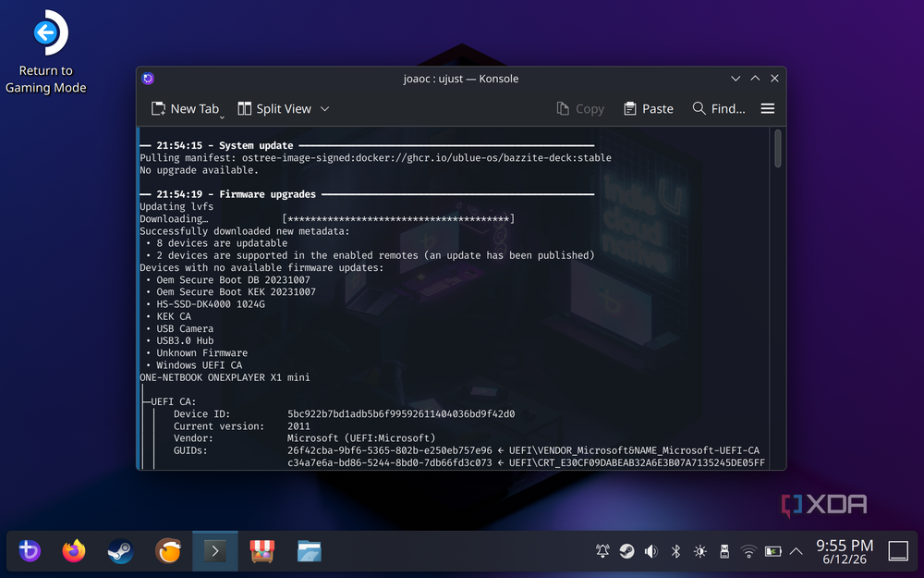
Task: Click the "Microsoft (UEFI:Microsoft)" vendor value
Action: click(x=361, y=438)
